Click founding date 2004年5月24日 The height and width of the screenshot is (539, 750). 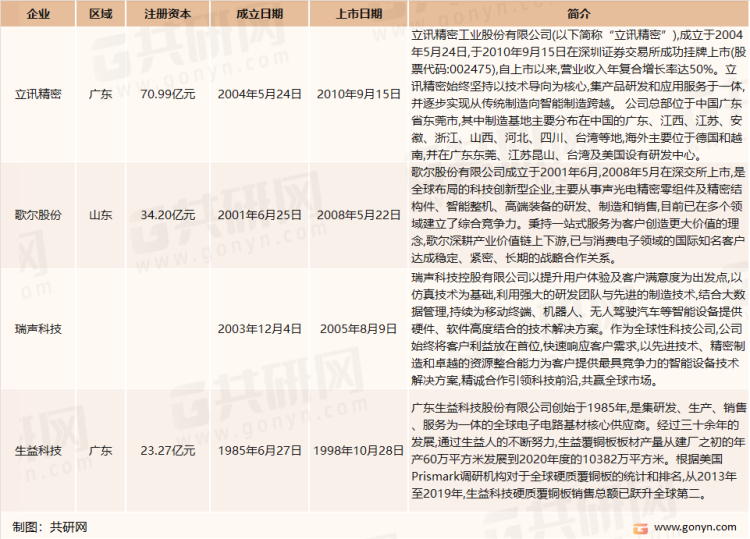click(259, 94)
